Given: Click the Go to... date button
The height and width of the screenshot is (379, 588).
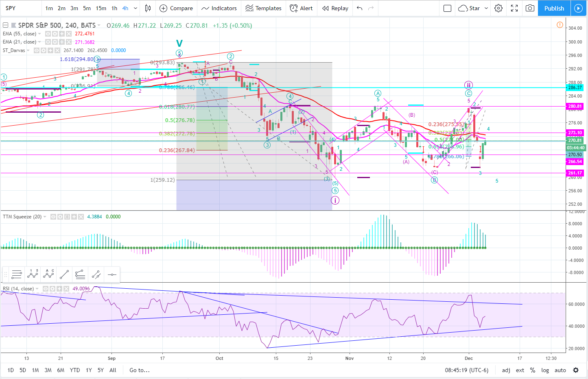Looking at the screenshot, I should [140, 370].
